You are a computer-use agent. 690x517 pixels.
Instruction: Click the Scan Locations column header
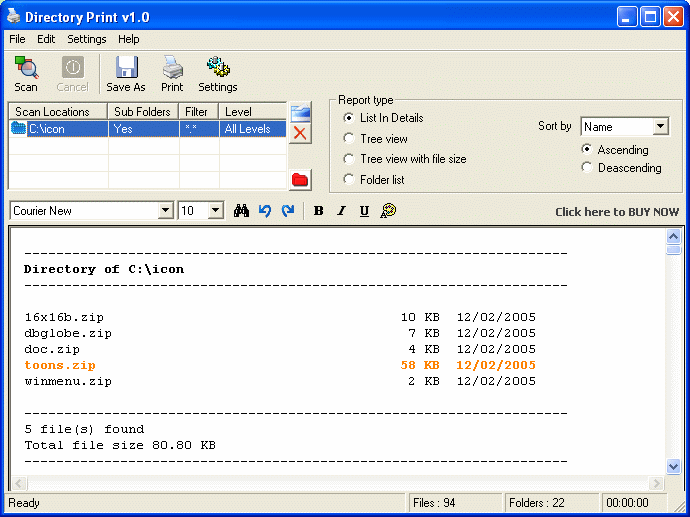click(58, 112)
